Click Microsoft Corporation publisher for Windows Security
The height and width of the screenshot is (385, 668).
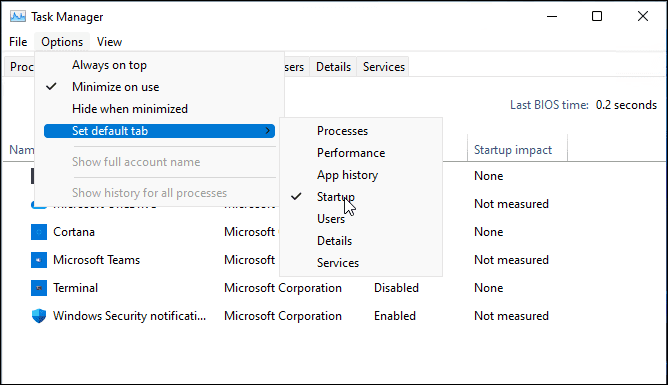pos(283,316)
